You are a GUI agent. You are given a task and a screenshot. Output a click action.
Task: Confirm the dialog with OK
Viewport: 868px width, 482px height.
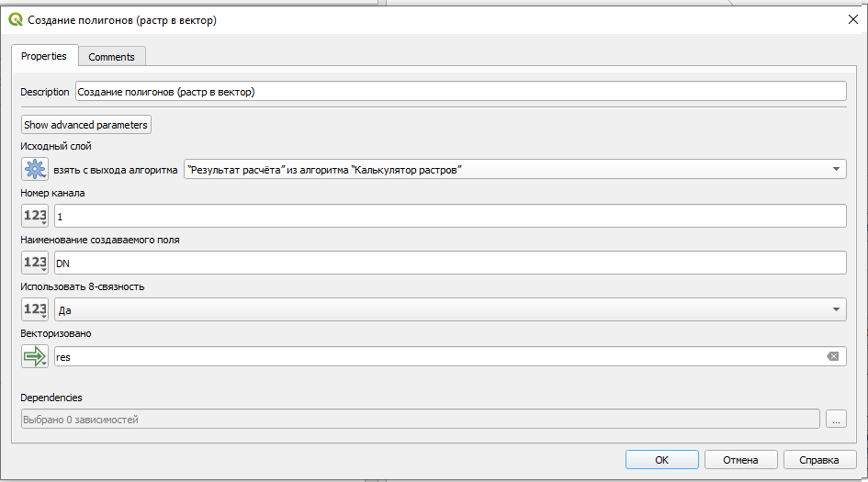(661, 459)
